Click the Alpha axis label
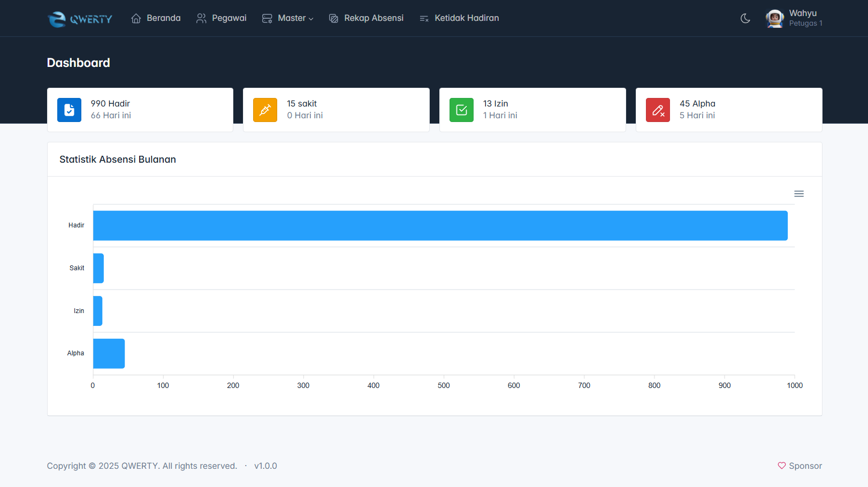 coord(75,353)
